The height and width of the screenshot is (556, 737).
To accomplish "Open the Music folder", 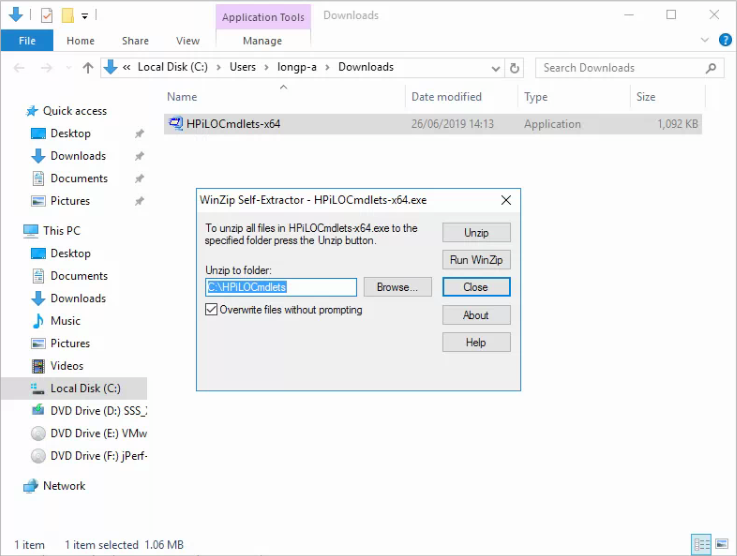I will click(x=65, y=321).
